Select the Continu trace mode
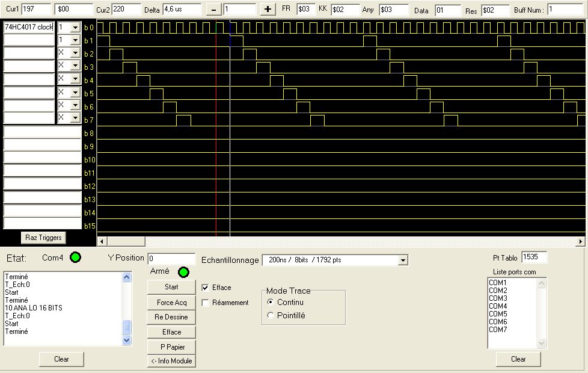 point(270,302)
